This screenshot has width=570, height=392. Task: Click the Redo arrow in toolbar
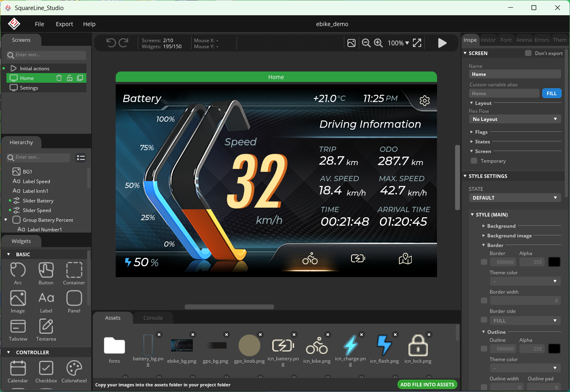(124, 43)
